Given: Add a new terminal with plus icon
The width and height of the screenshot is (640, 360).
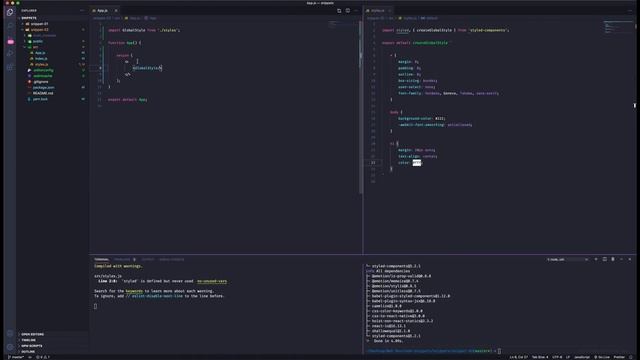Looking at the screenshot, I should [x=596, y=259].
